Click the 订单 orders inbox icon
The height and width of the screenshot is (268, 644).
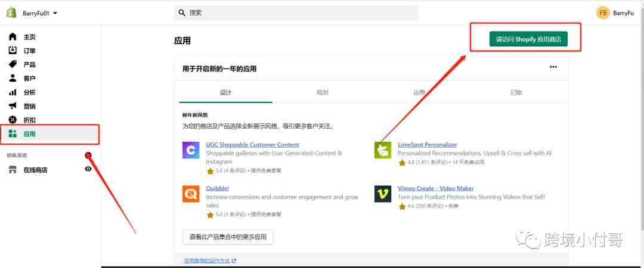[x=13, y=51]
